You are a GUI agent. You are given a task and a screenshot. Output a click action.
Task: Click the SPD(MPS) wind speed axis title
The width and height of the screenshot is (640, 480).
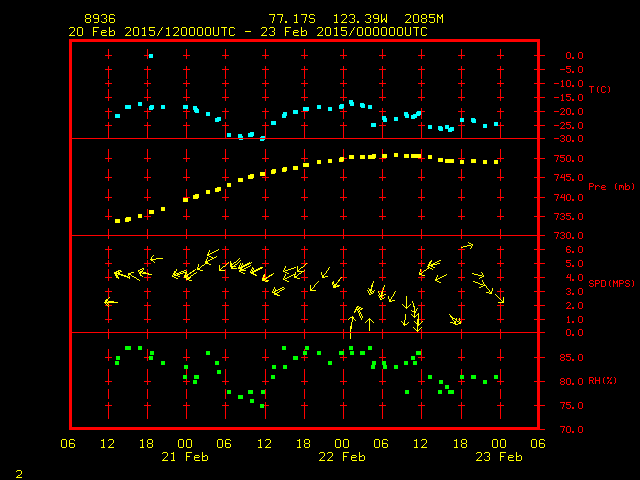pos(611,283)
